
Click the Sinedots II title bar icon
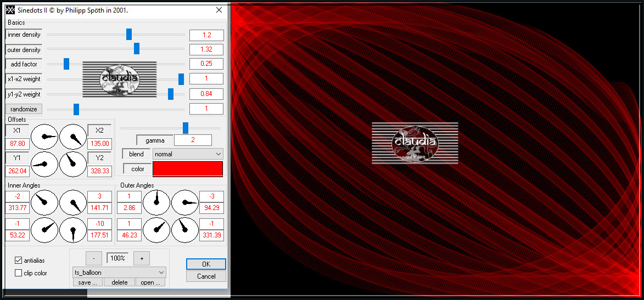(x=10, y=10)
